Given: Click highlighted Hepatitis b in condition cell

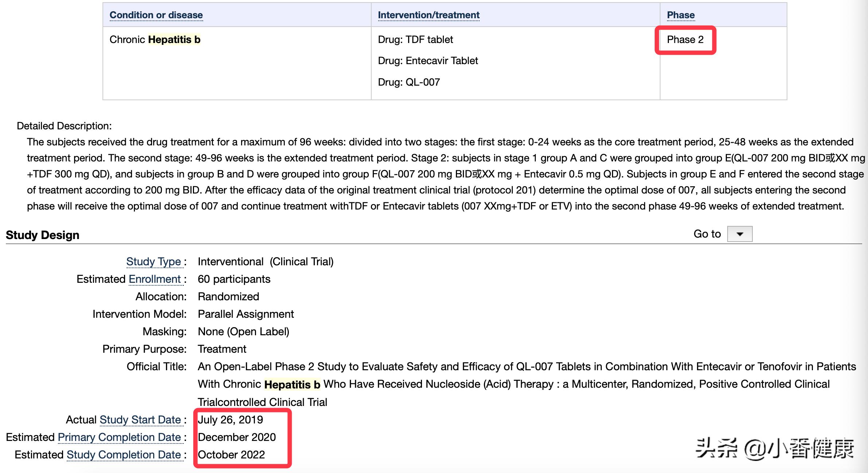Looking at the screenshot, I should click(x=174, y=39).
